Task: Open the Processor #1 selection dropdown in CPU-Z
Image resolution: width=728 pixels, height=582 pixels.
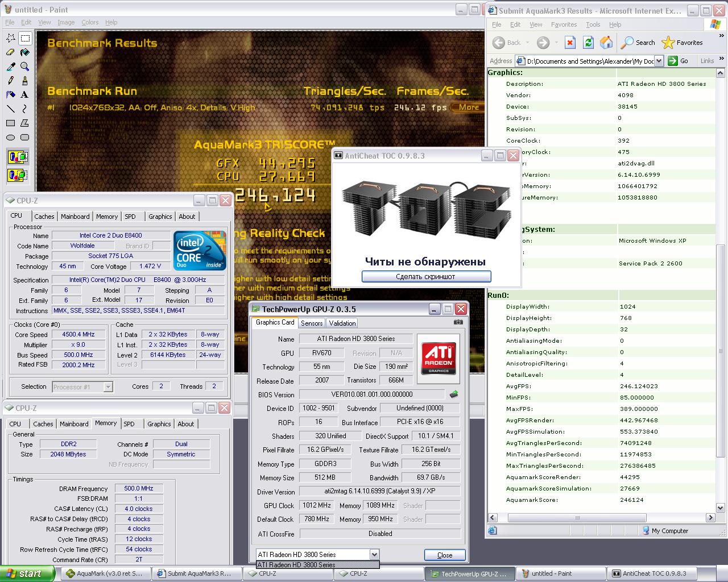Action: pyautogui.click(x=108, y=387)
